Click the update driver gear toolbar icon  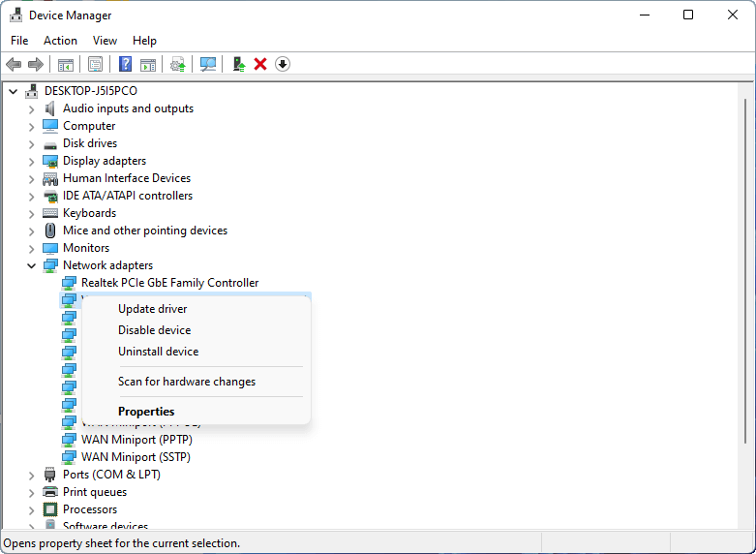178,64
